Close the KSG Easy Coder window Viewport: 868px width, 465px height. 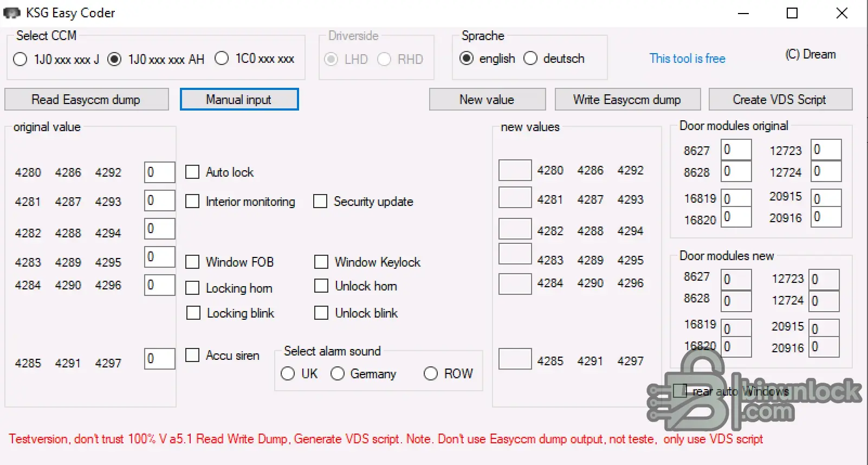(x=842, y=13)
